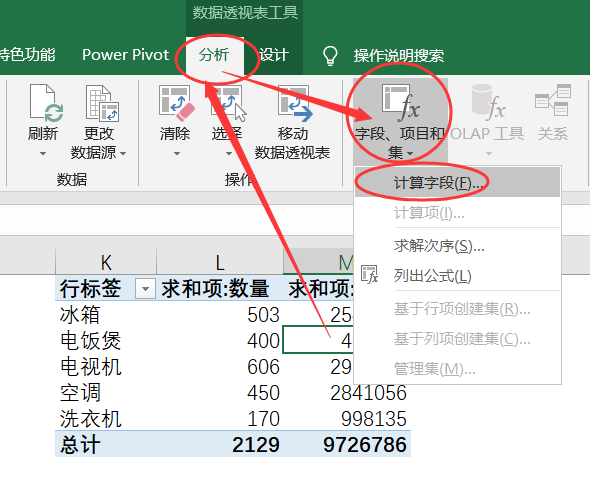Click cell with value 400
This screenshot has height=493, width=590.
click(220, 341)
